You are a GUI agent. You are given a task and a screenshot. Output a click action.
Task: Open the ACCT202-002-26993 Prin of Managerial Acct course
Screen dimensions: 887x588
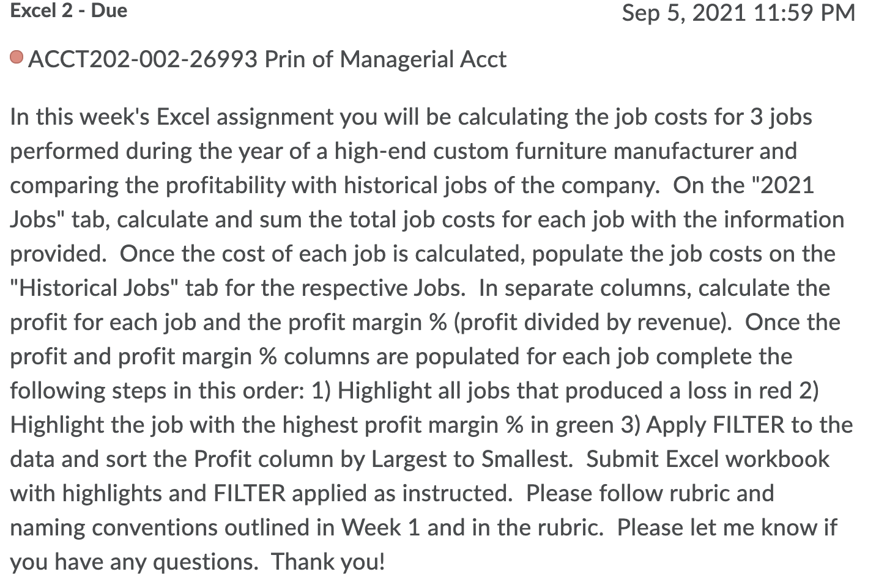pyautogui.click(x=267, y=59)
